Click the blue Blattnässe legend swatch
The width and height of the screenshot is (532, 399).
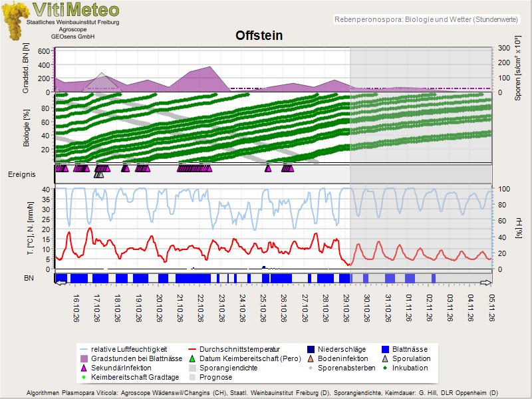tap(385, 349)
